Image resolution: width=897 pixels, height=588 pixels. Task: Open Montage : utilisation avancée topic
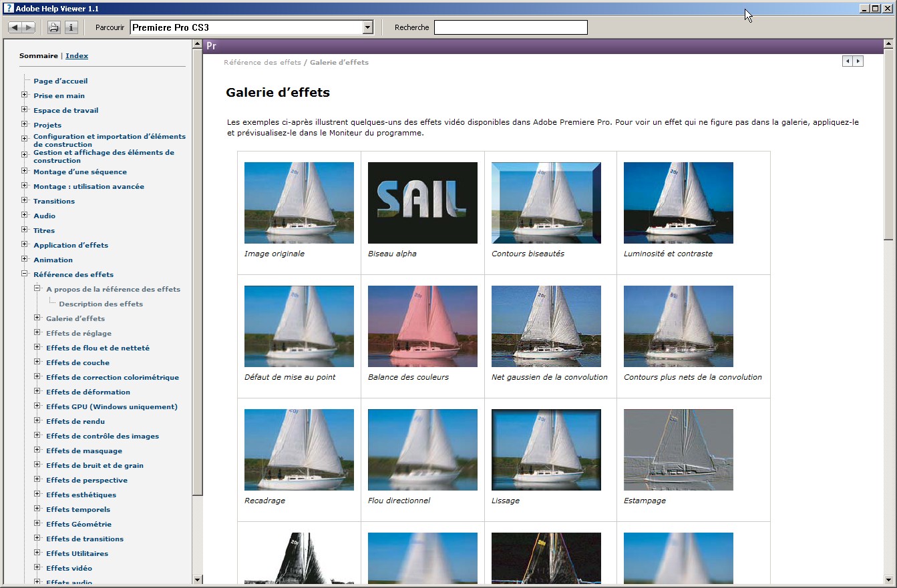[x=89, y=187]
